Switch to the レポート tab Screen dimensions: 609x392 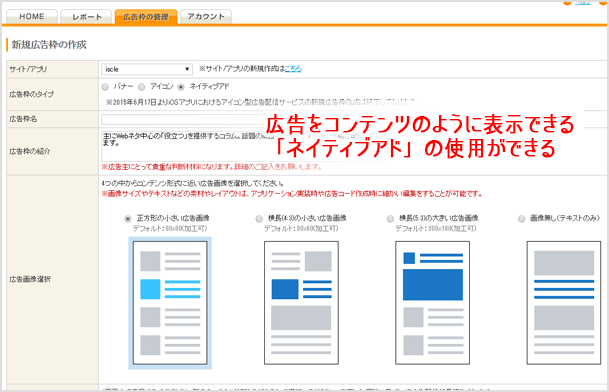click(87, 17)
